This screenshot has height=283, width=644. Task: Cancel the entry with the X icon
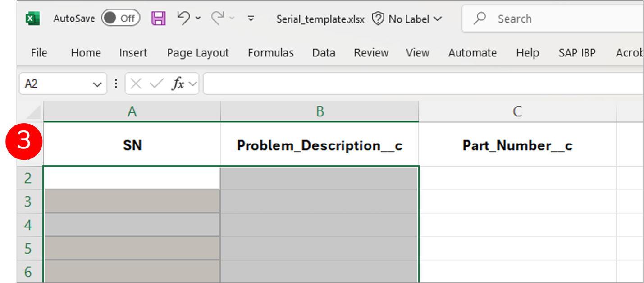[x=136, y=84]
